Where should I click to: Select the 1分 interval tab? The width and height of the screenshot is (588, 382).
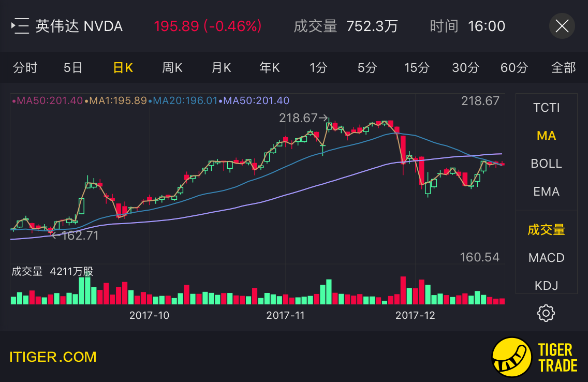318,68
